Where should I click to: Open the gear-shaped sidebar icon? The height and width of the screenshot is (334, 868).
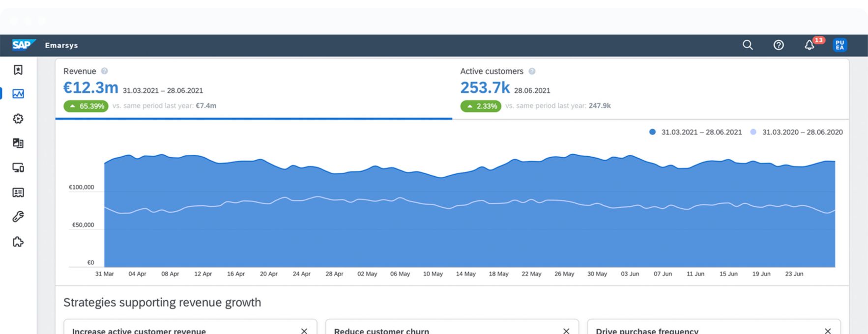18,119
